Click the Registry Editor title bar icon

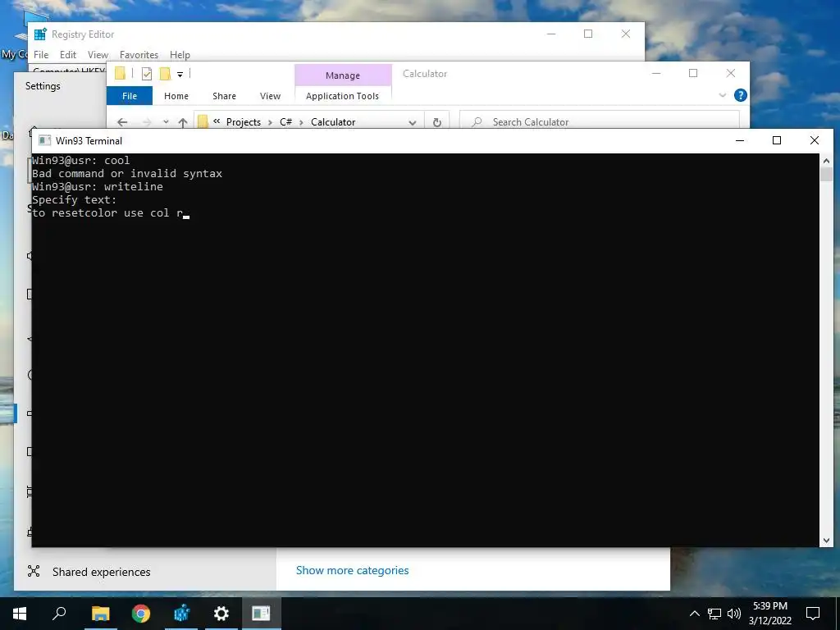click(40, 34)
